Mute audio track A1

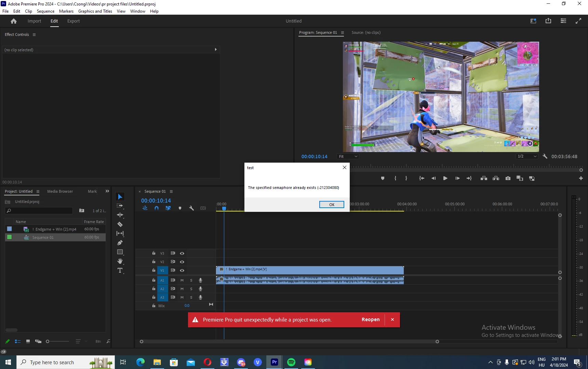click(182, 280)
